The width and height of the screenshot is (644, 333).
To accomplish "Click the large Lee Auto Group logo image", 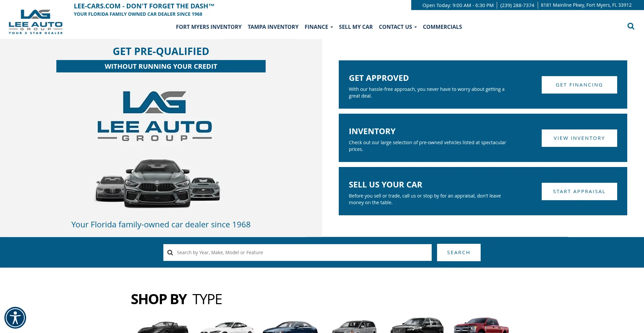I will pos(155,116).
